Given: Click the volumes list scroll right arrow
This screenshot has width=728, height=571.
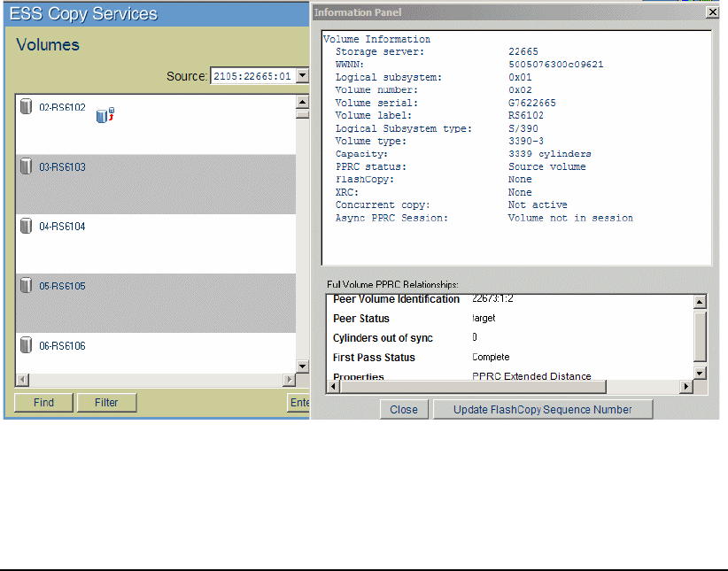Looking at the screenshot, I should coord(289,380).
